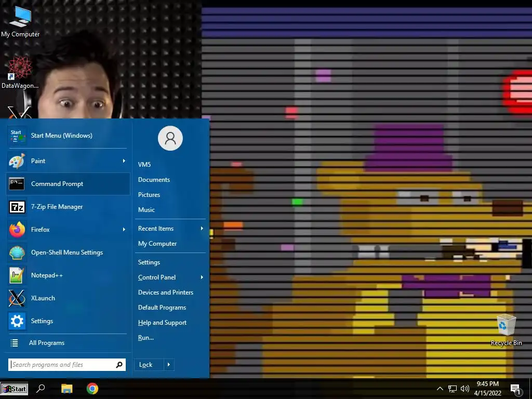The height and width of the screenshot is (399, 532).
Task: Click the network icon in system tray
Action: [x=453, y=389]
